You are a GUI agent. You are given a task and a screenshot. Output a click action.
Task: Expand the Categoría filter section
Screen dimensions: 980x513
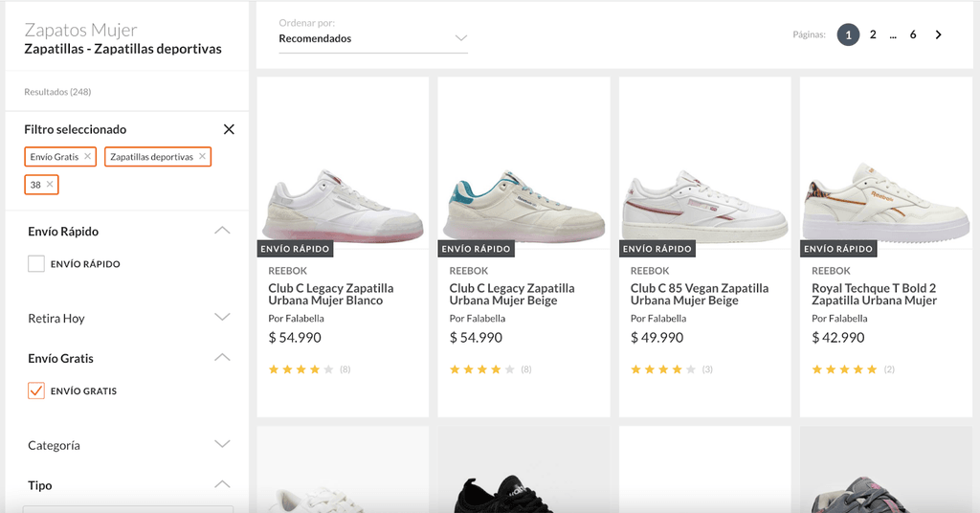click(x=222, y=445)
